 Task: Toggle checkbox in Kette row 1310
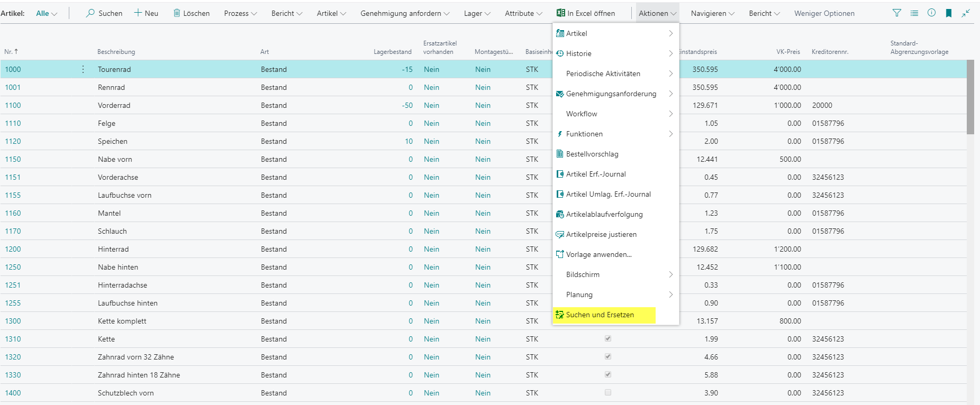[x=608, y=338]
